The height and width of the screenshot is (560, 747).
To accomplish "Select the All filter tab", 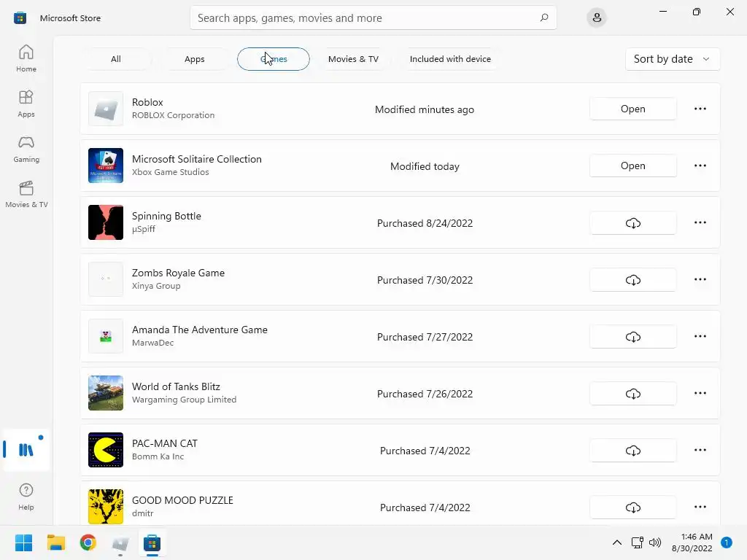I will [x=116, y=59].
